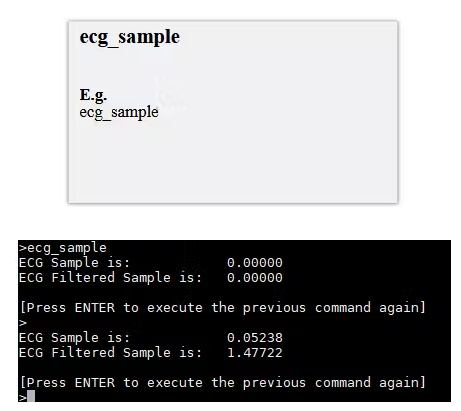Click the first 'ECG Sample is:' label
Viewport: 461px width, 411px height.
74,263
